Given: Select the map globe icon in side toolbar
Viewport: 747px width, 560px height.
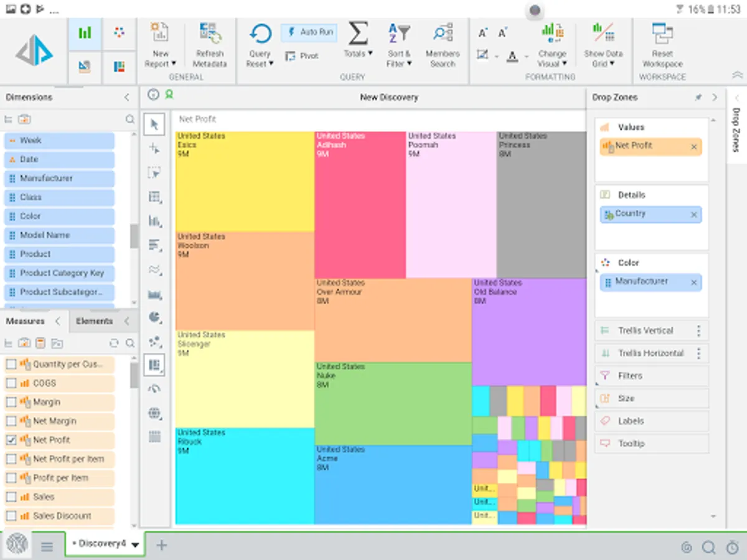Looking at the screenshot, I should click(x=154, y=413).
